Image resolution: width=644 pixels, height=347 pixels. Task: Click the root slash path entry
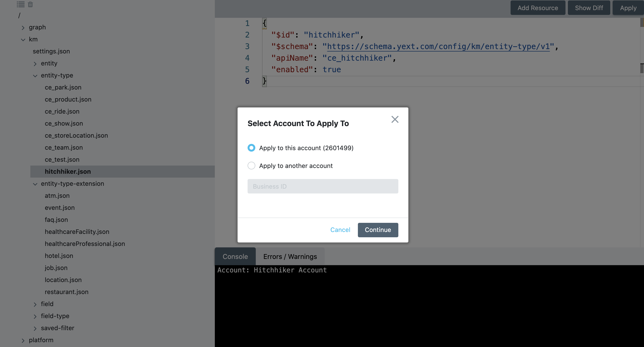(19, 15)
